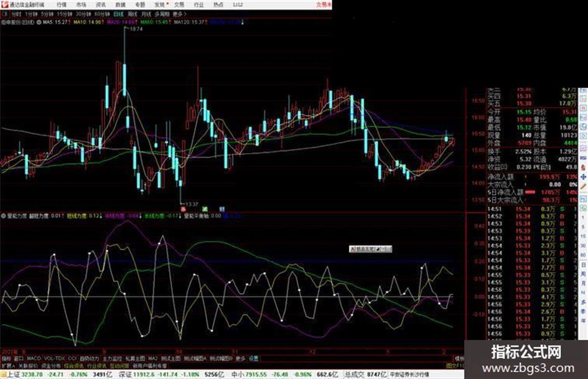This screenshot has height=379, width=588.
Task: Select the 主力监控 indicator tab
Action: pyautogui.click(x=112, y=358)
